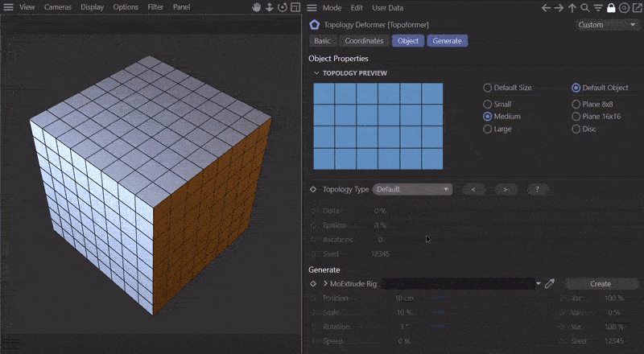Open the Custom mode dropdown
The height and width of the screenshot is (354, 644).
[x=607, y=25]
